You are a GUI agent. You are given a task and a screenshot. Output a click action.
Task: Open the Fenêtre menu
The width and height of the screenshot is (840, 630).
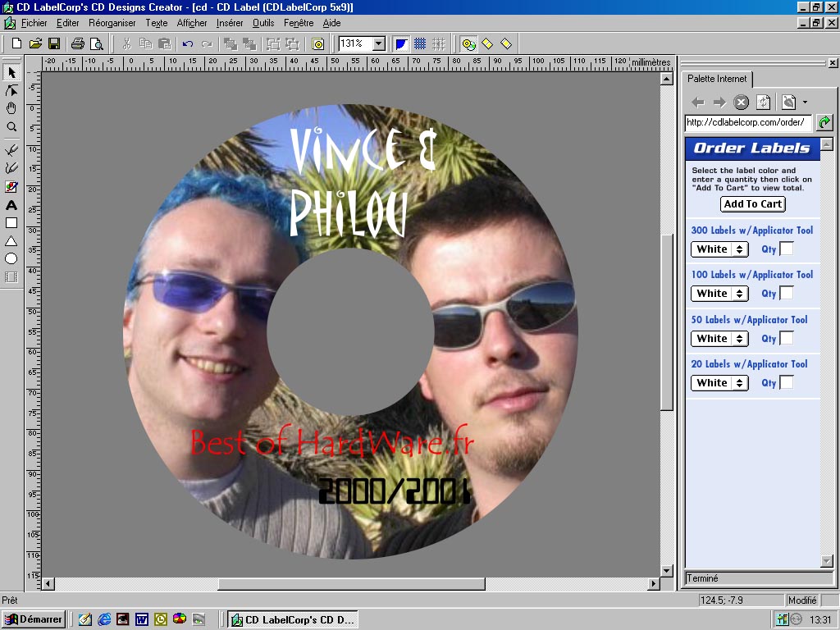click(299, 23)
